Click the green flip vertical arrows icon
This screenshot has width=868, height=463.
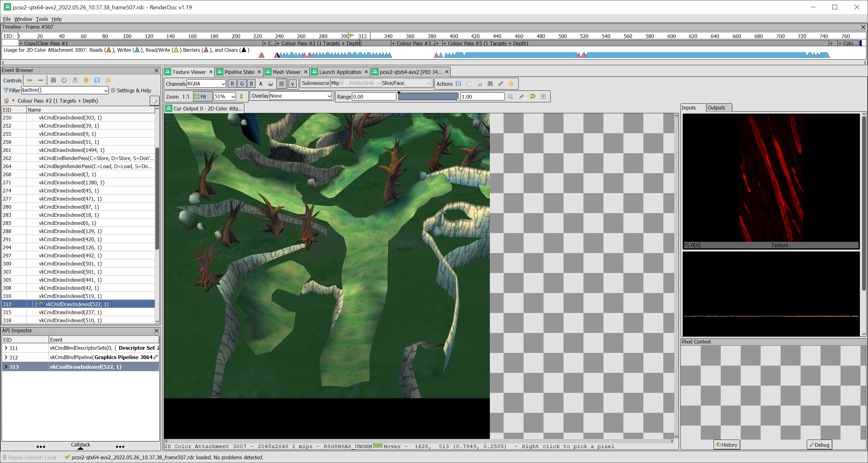[241, 96]
